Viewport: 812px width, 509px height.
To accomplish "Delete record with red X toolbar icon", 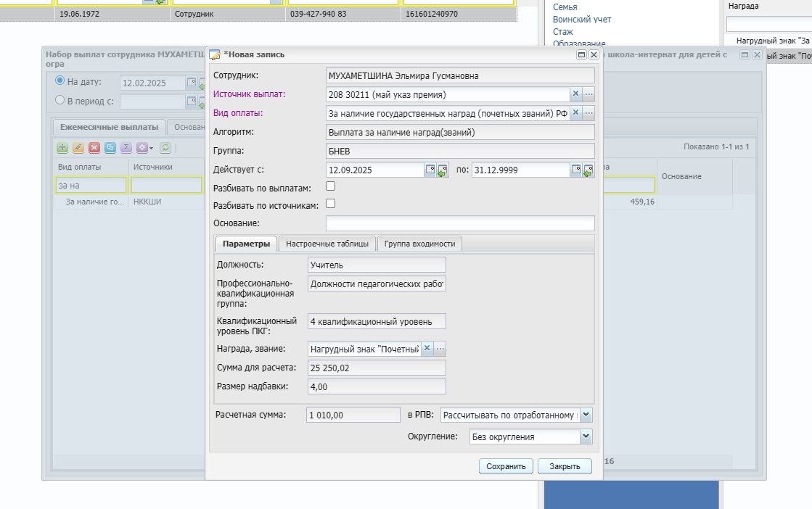I will pos(94,148).
